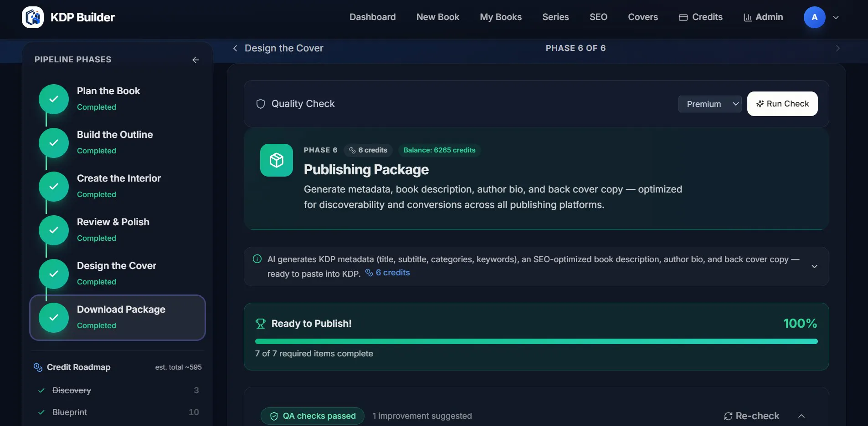Screen dimensions: 868x426
Task: Click the Run Check button
Action: tap(782, 104)
